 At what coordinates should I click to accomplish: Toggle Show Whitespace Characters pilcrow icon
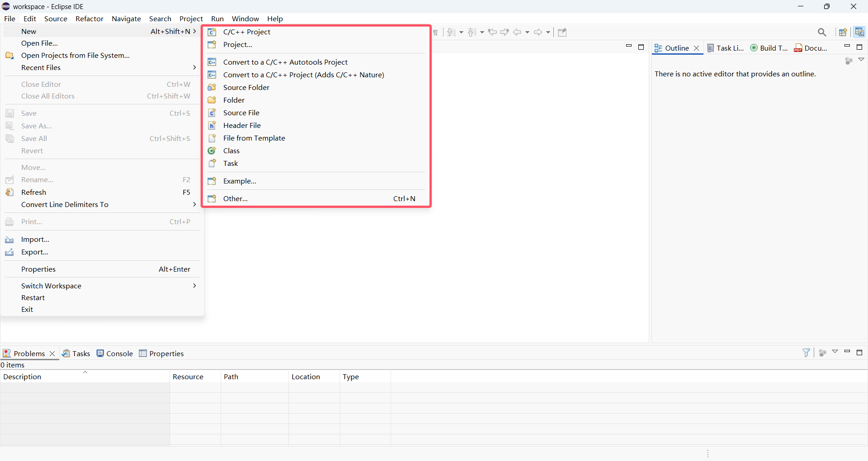(435, 32)
